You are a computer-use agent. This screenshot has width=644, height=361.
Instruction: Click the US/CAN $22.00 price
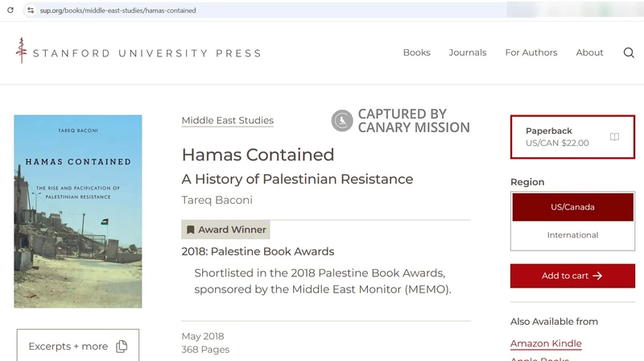tap(557, 143)
